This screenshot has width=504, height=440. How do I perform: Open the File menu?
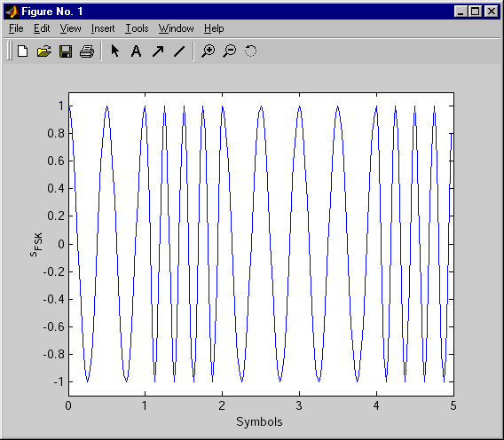16,28
